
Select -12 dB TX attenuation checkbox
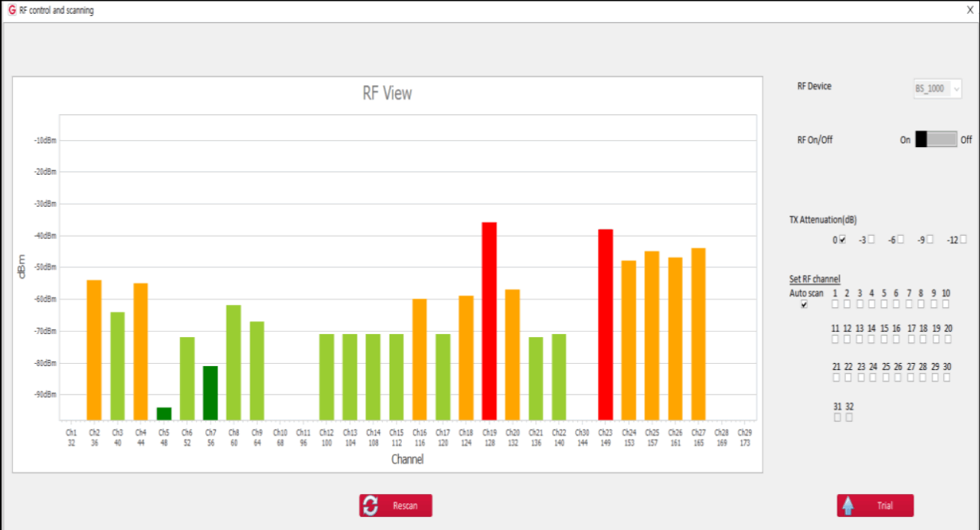[x=963, y=240]
